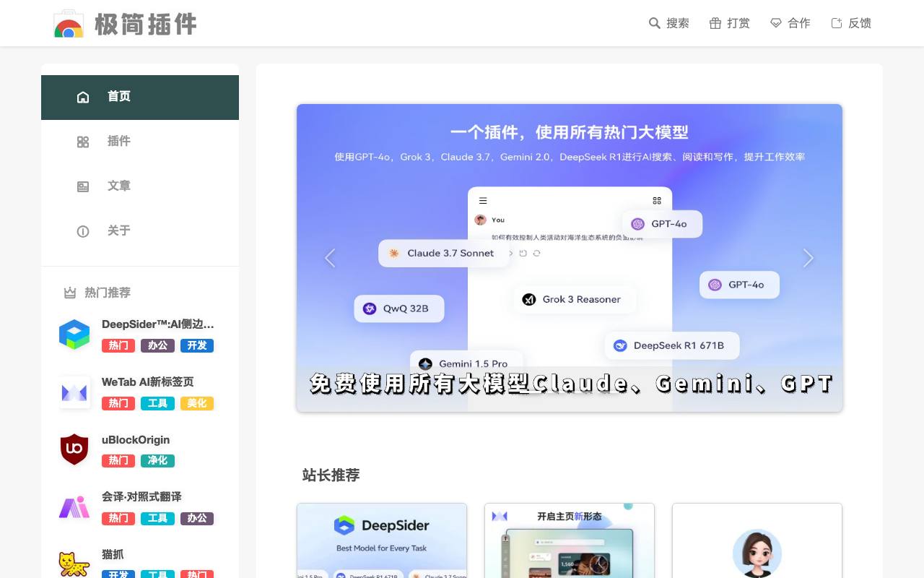Click the banner caption 免费使用所有大模型Claude、Gemini、GPT
This screenshot has height=578, width=924.
pos(572,384)
